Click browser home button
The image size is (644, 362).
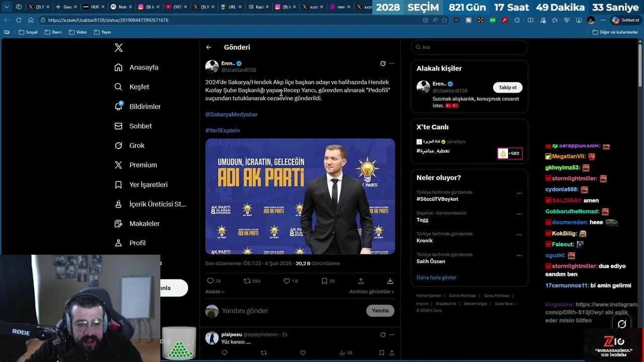click(31, 20)
